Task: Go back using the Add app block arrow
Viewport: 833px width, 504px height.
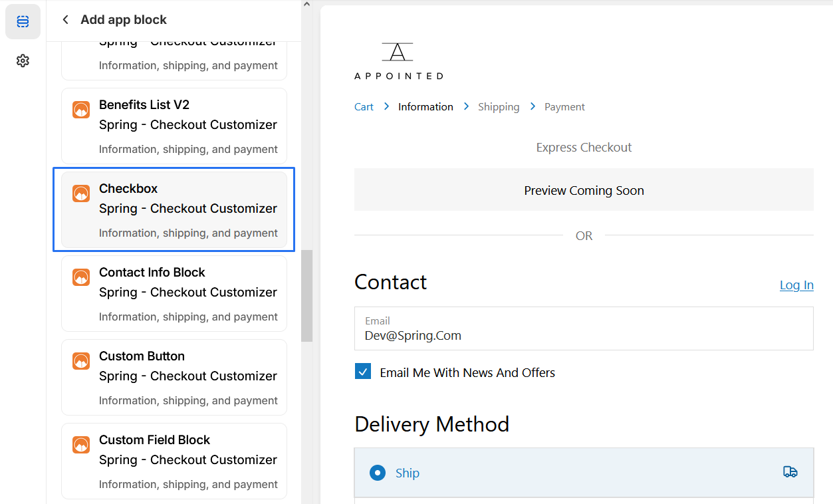Action: 64,19
